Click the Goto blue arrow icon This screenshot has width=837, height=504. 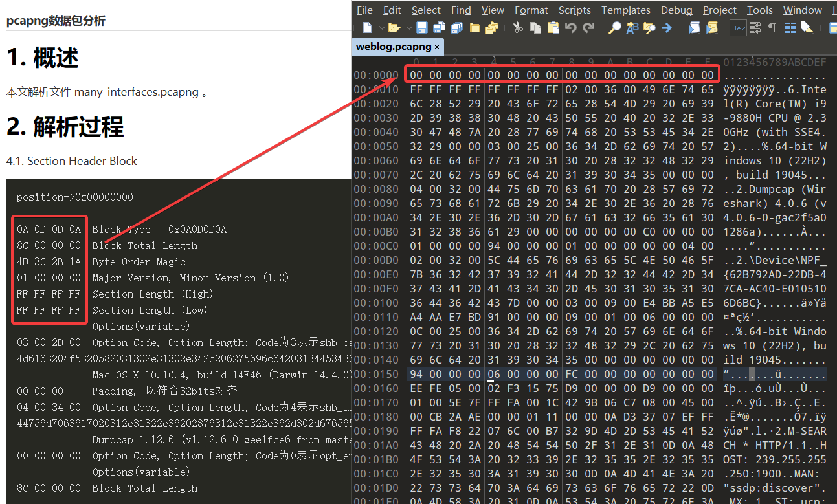666,28
